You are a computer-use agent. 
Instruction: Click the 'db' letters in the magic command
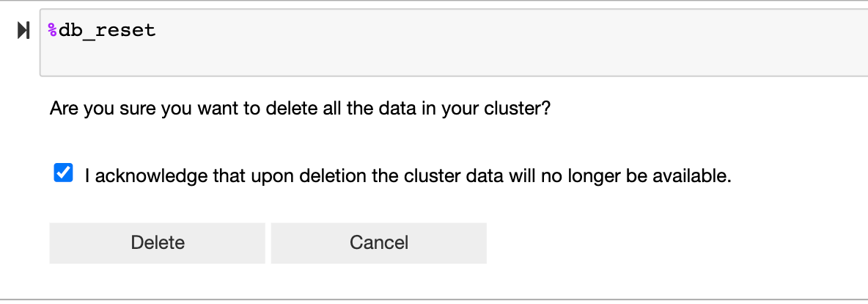tap(70, 31)
